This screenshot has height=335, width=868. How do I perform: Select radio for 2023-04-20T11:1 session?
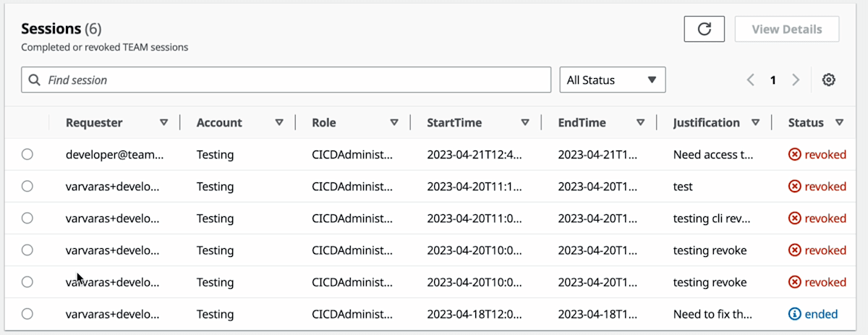(x=27, y=186)
